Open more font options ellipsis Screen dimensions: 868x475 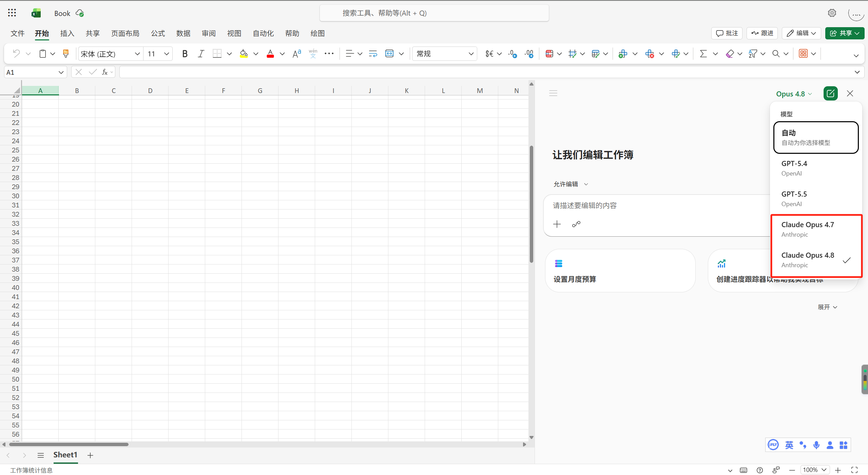tap(329, 54)
